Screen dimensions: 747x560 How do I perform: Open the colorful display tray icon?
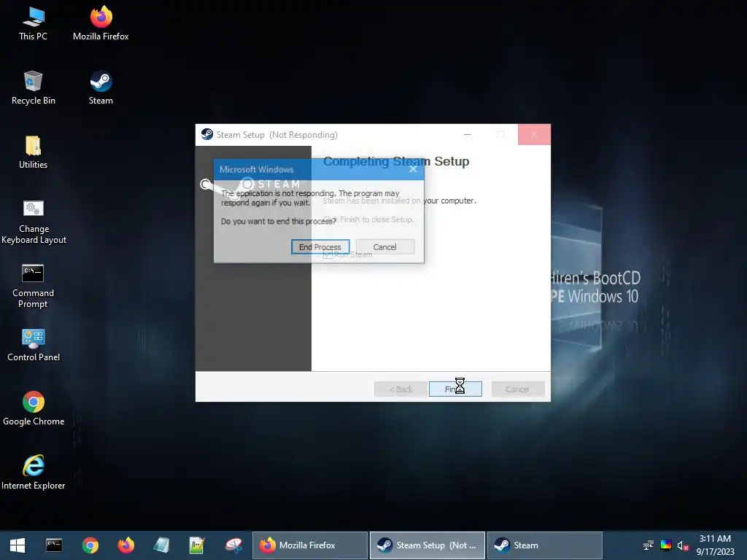666,545
